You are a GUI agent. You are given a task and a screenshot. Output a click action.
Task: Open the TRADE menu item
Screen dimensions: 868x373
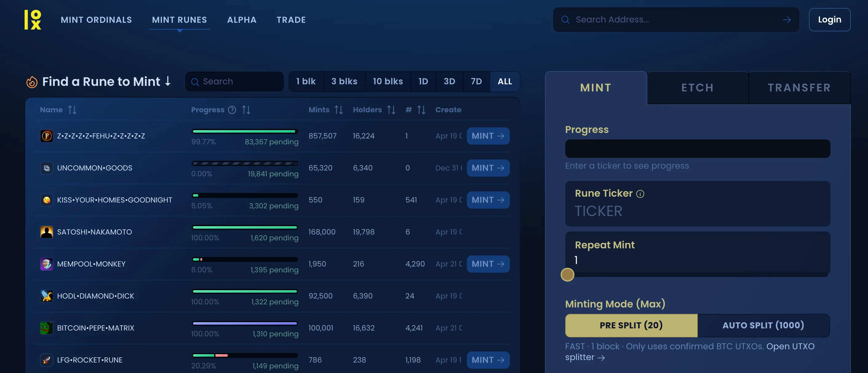coord(291,20)
